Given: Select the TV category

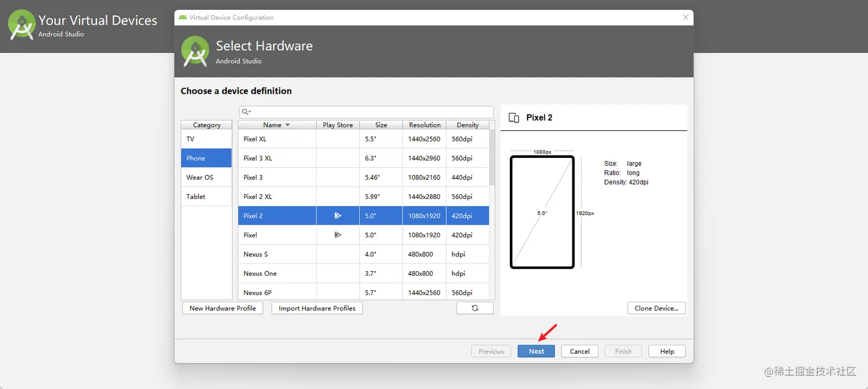Looking at the screenshot, I should [207, 139].
